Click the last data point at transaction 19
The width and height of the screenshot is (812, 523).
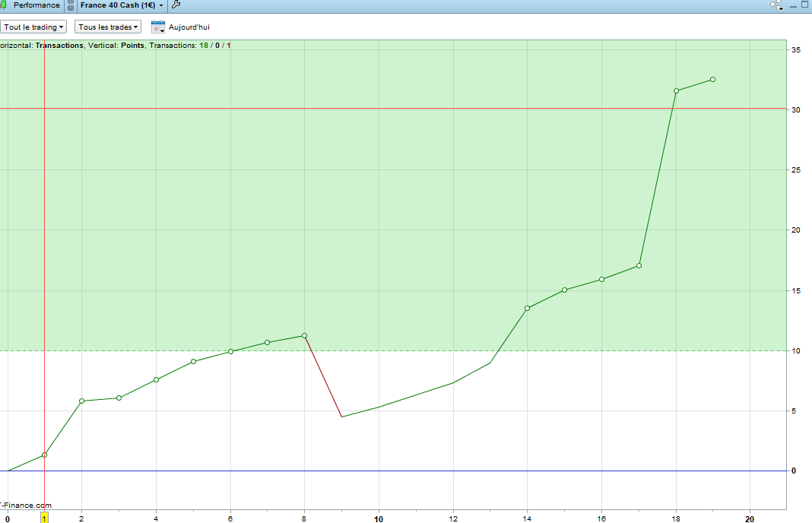pyautogui.click(x=713, y=80)
